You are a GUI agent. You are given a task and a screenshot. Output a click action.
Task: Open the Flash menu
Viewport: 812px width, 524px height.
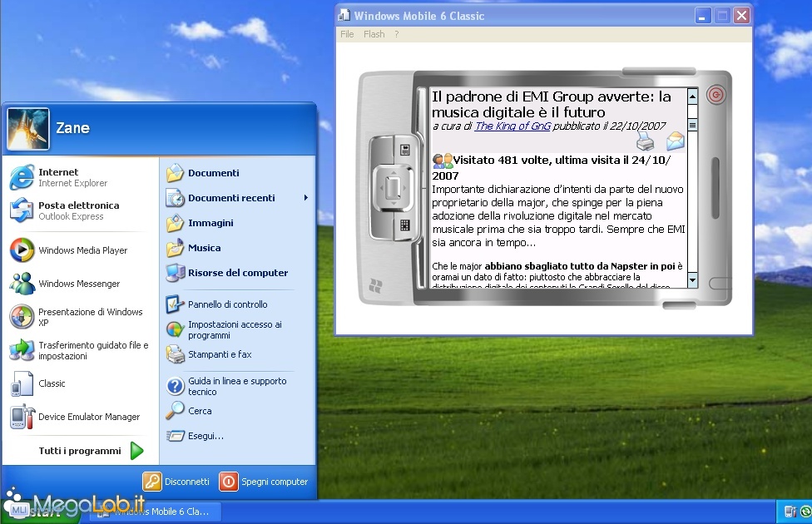pos(374,34)
